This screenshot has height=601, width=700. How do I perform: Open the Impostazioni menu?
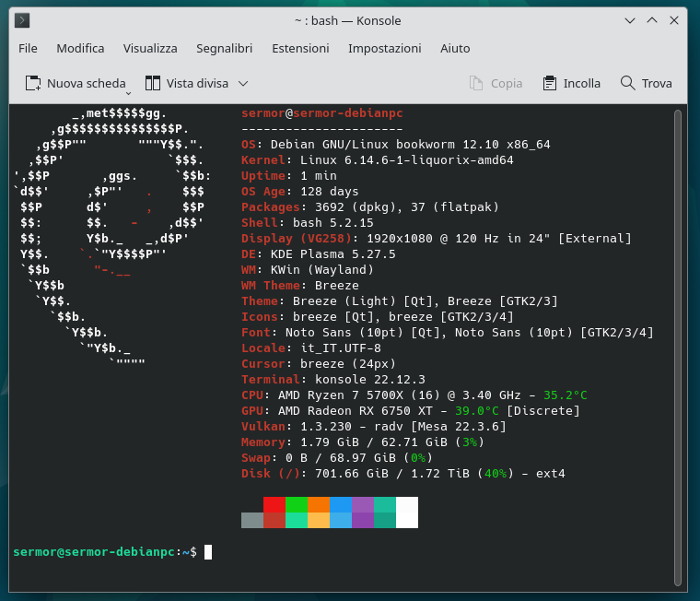tap(385, 48)
